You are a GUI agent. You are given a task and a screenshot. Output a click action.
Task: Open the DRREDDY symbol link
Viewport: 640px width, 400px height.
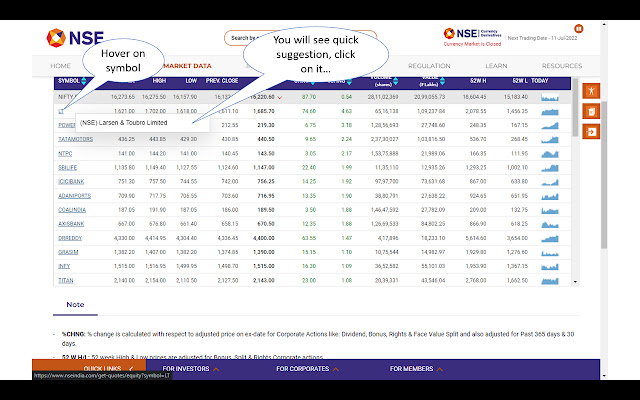[x=70, y=238]
